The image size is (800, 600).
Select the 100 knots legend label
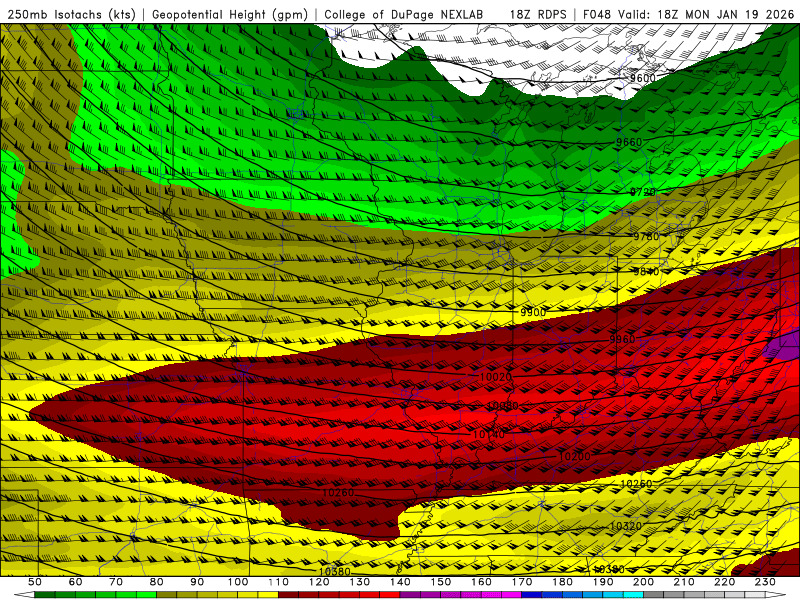(x=238, y=582)
